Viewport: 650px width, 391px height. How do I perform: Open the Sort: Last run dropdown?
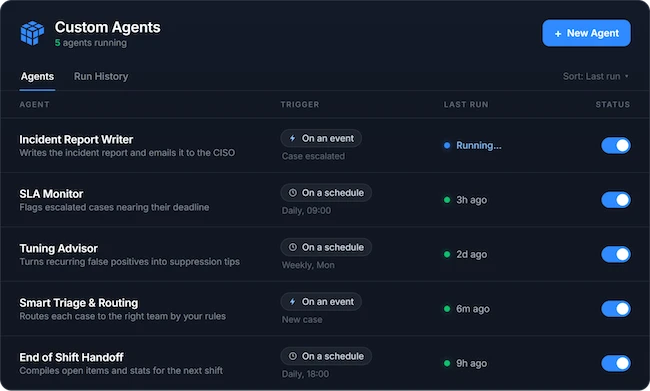pyautogui.click(x=595, y=76)
